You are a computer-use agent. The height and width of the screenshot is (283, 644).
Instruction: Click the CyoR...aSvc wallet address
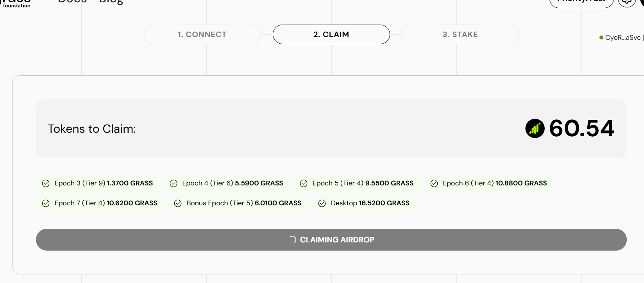tap(623, 37)
